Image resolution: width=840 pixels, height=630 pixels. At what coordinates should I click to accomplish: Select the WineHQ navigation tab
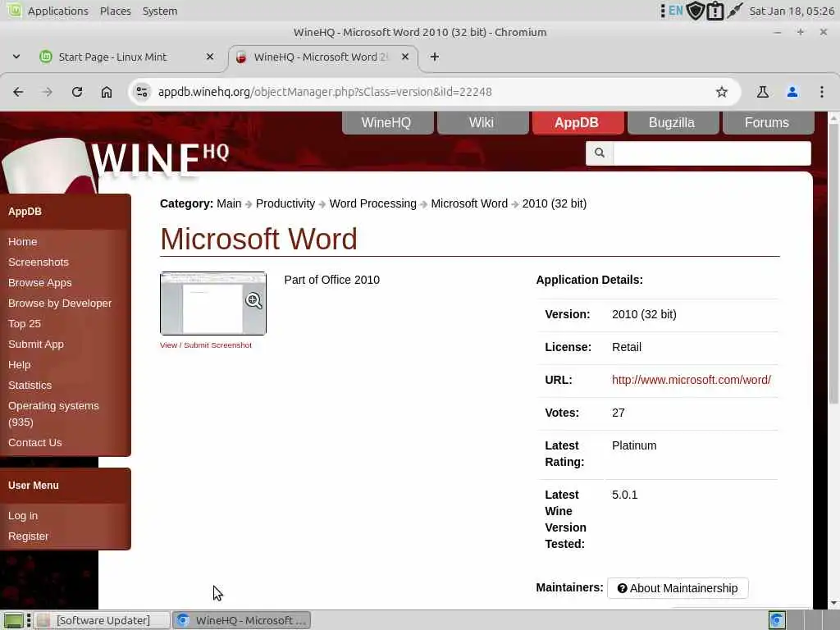(x=386, y=123)
